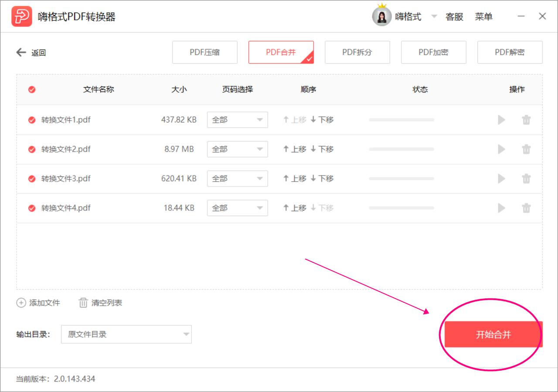The width and height of the screenshot is (558, 392).
Task: Open page selection dropdown for 转换文件3.pdf
Action: 238,179
